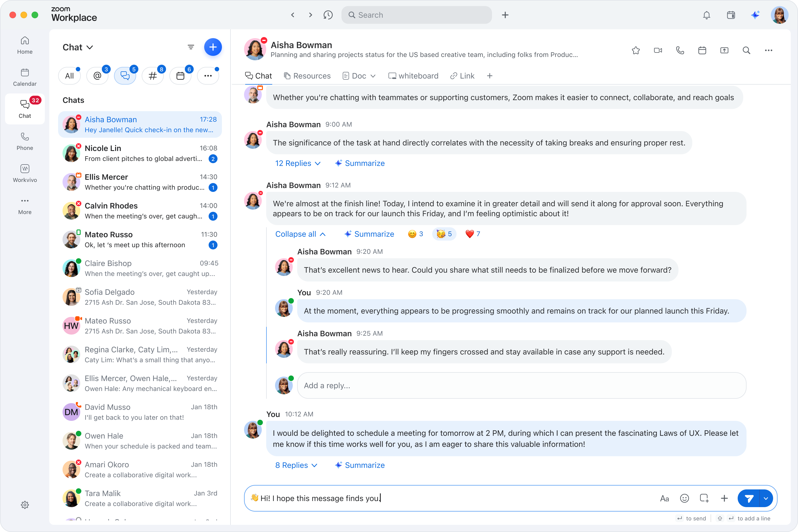Image resolution: width=798 pixels, height=532 pixels.
Task: Click the blue send message button
Action: 749,498
